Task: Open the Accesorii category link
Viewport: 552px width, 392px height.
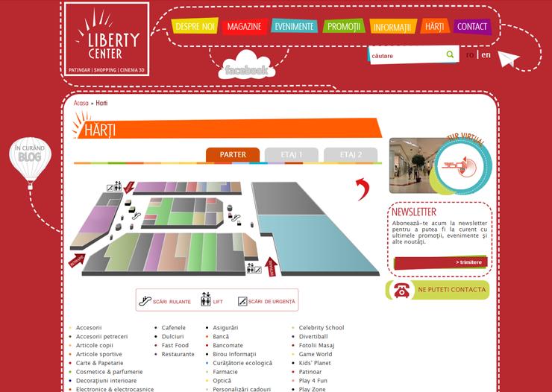Action: [x=89, y=328]
